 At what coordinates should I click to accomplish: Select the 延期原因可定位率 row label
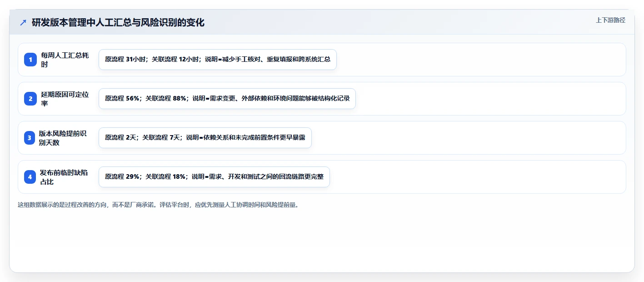pos(65,99)
